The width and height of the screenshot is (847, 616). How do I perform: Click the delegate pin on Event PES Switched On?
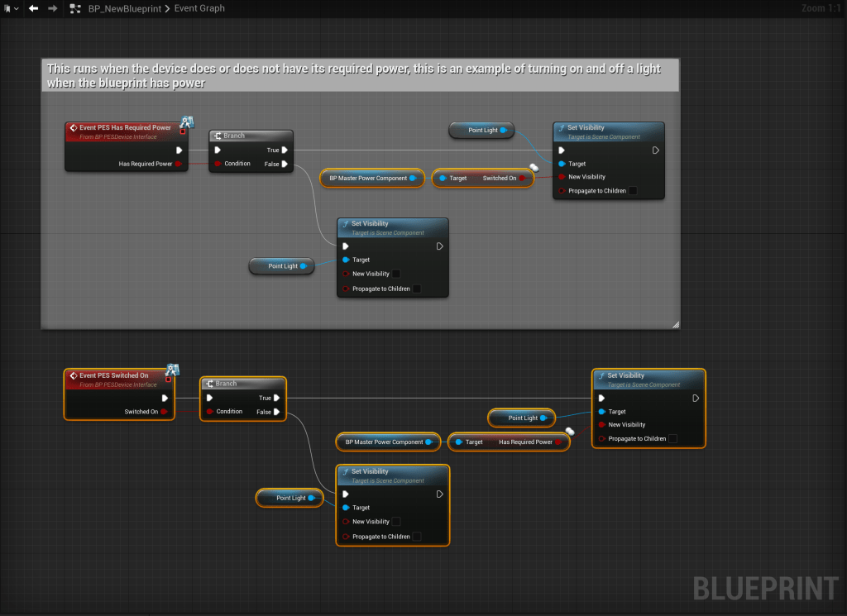(x=169, y=380)
